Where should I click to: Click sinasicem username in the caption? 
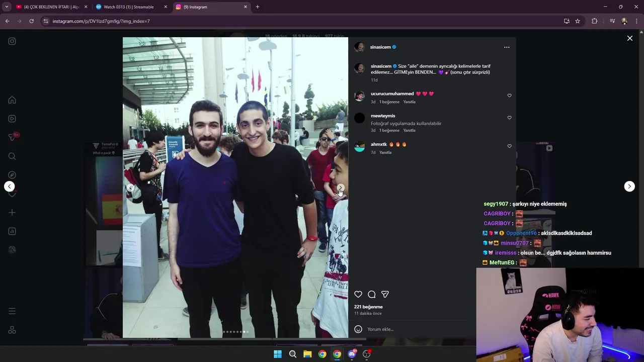point(381,66)
